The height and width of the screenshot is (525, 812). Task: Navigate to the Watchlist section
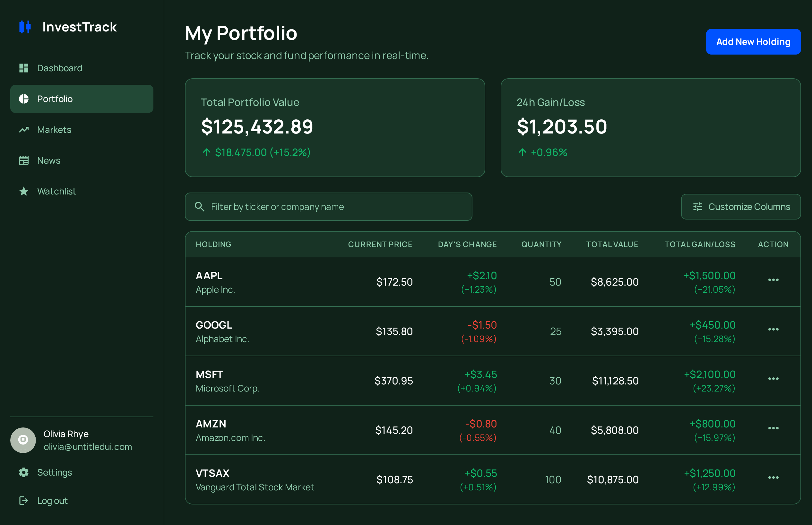[x=56, y=191]
